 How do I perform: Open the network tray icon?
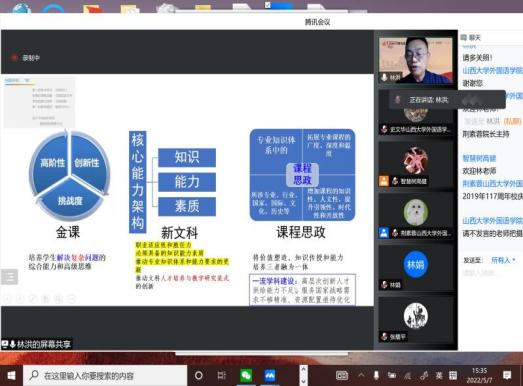click(x=408, y=376)
